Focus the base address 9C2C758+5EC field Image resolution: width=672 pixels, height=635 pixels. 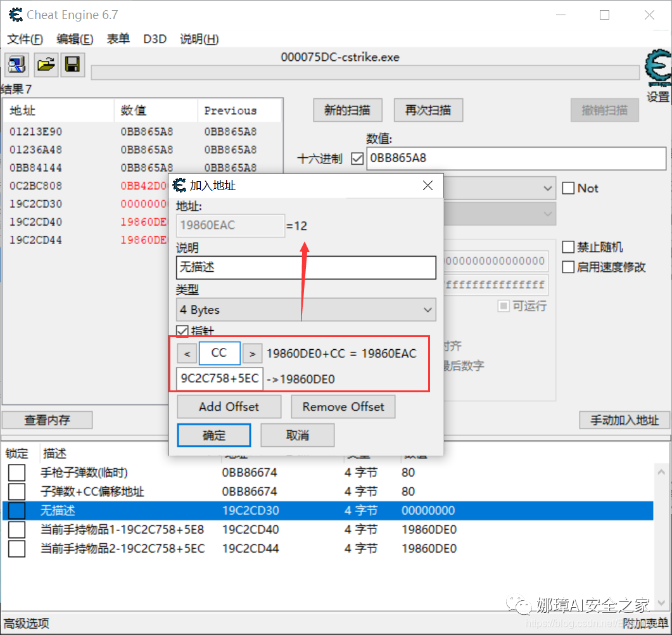pyautogui.click(x=220, y=378)
